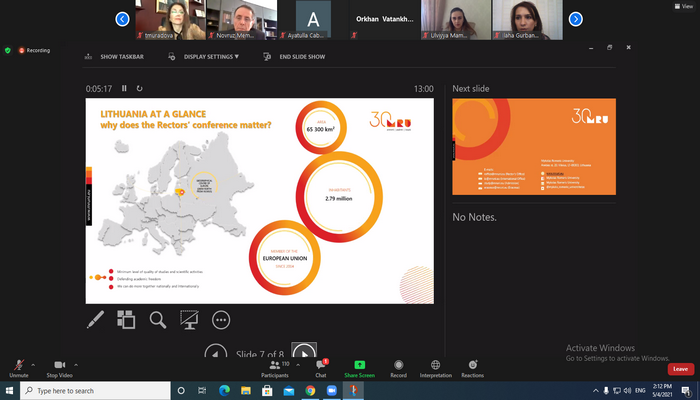Click the zoom into slide magnifier
The image size is (700, 400).
click(157, 320)
